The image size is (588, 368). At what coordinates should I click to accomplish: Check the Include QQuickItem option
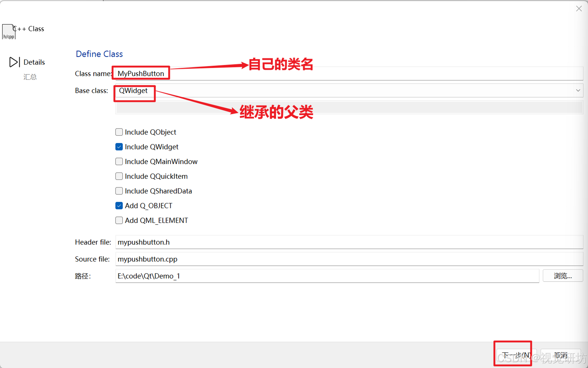(x=119, y=176)
